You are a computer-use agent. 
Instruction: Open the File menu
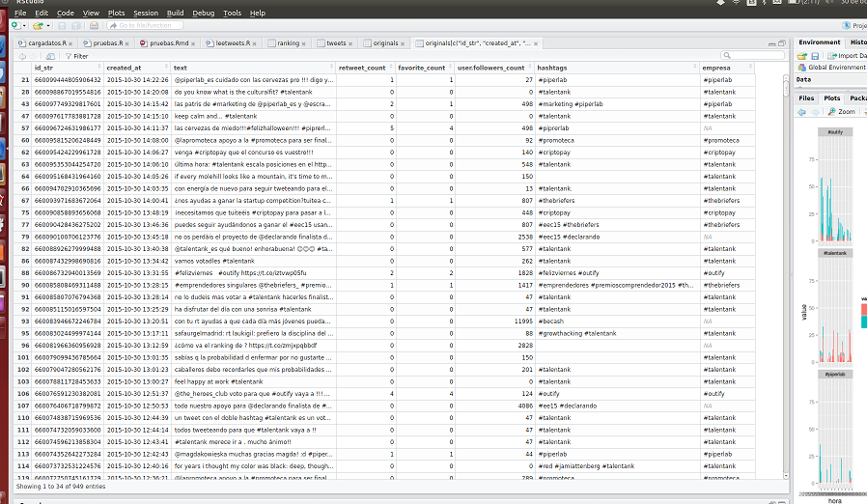pyautogui.click(x=20, y=13)
